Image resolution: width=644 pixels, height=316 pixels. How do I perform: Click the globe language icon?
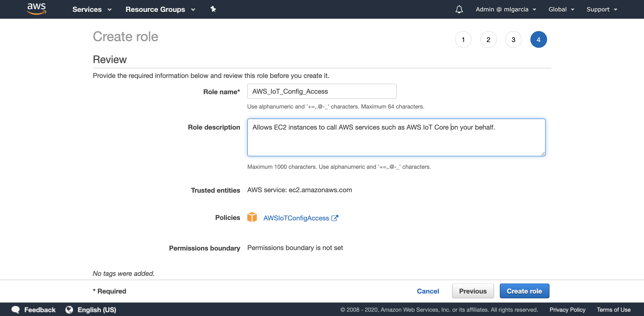pyautogui.click(x=69, y=310)
